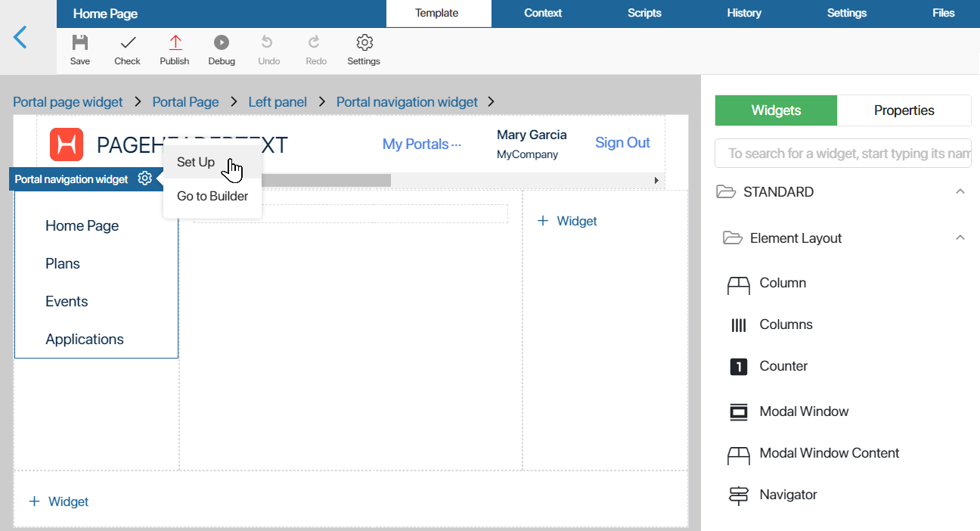Click the horizontal scrollbar thumb

(326, 181)
